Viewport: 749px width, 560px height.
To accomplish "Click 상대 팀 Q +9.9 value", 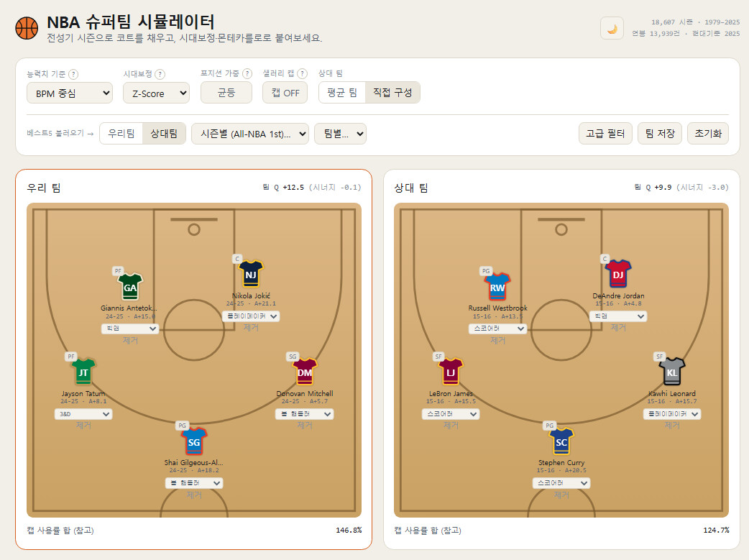I will (x=663, y=188).
